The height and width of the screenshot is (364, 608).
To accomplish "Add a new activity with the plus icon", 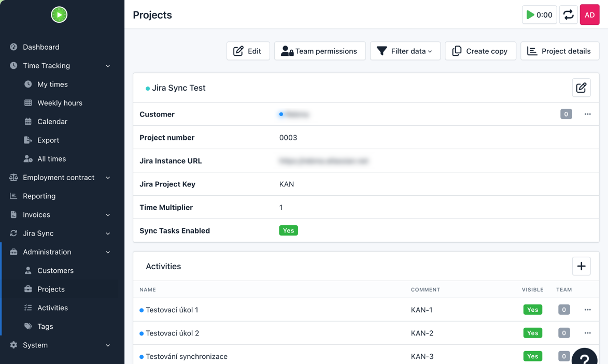I will [x=581, y=266].
